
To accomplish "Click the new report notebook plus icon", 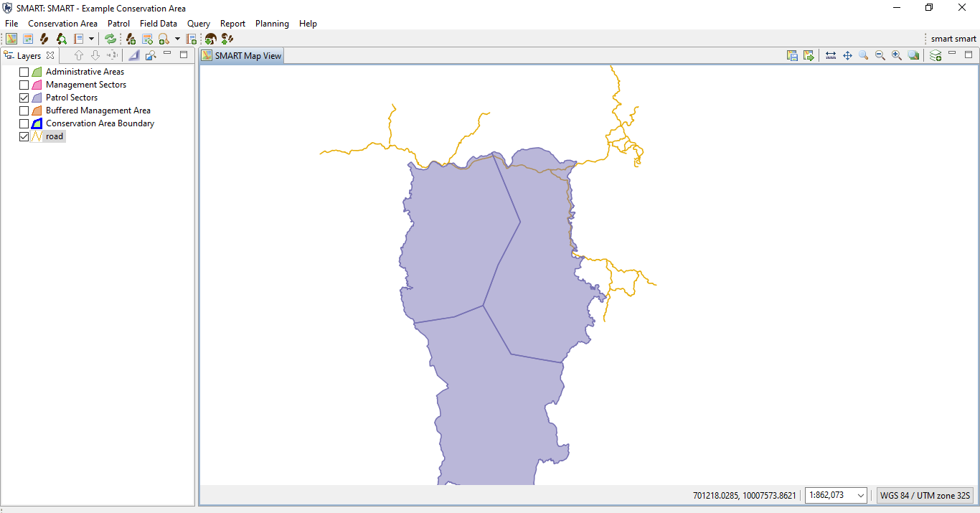I will tap(191, 39).
